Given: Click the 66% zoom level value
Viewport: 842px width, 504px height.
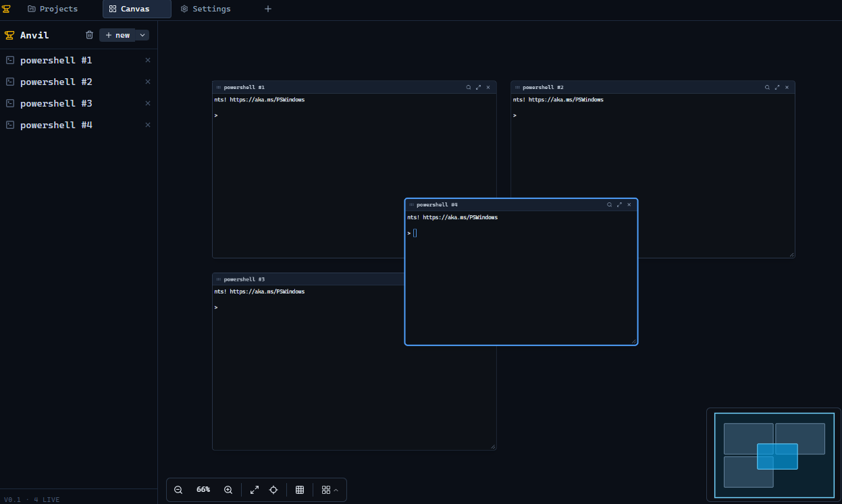Looking at the screenshot, I should (x=203, y=490).
